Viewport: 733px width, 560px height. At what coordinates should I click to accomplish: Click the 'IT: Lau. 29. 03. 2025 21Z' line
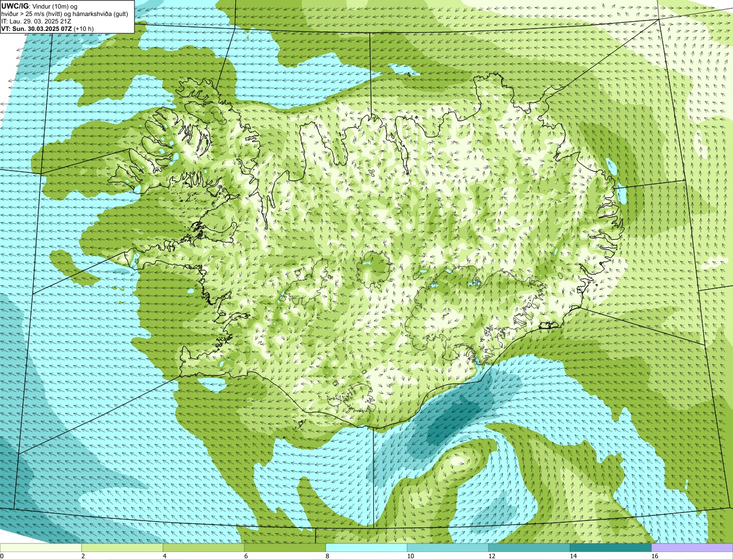36,21
